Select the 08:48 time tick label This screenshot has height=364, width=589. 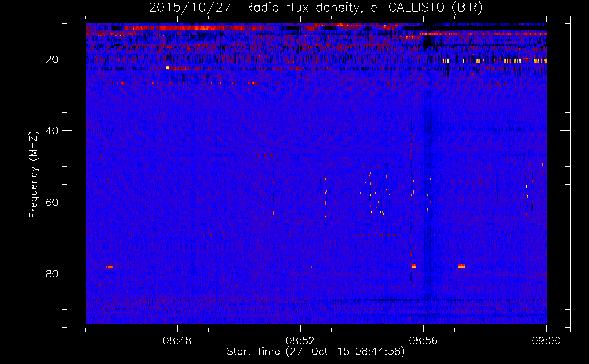click(x=177, y=341)
